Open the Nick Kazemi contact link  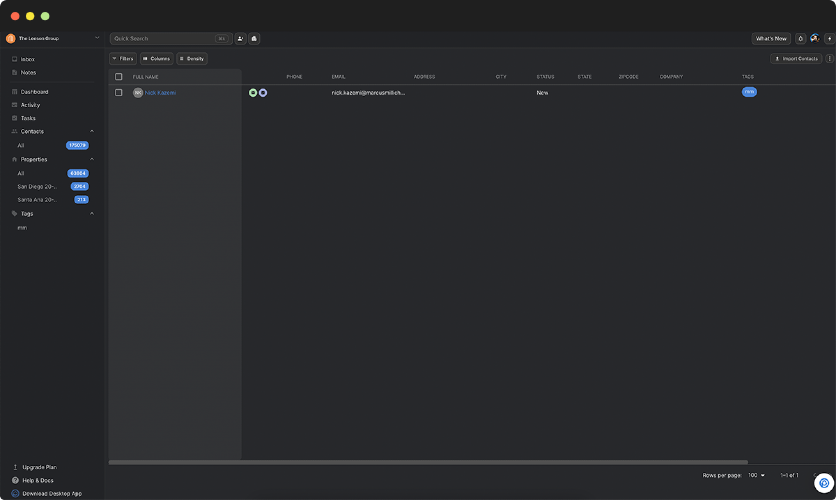[160, 93]
